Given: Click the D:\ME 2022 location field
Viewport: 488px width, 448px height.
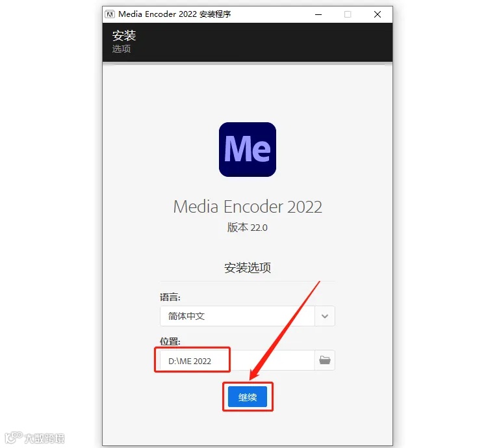Looking at the screenshot, I should pyautogui.click(x=237, y=360).
